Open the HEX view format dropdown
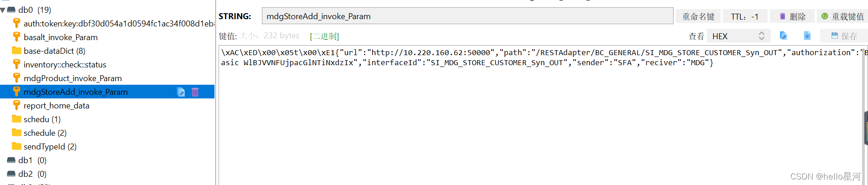 739,36
